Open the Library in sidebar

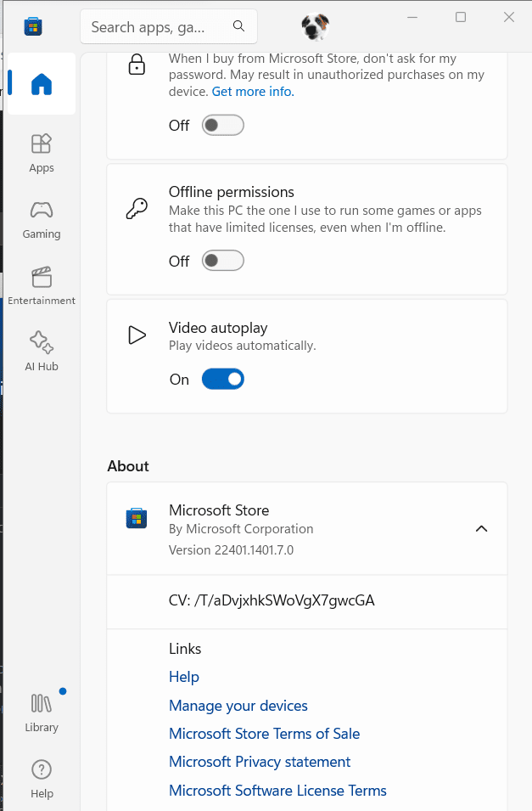tap(42, 712)
